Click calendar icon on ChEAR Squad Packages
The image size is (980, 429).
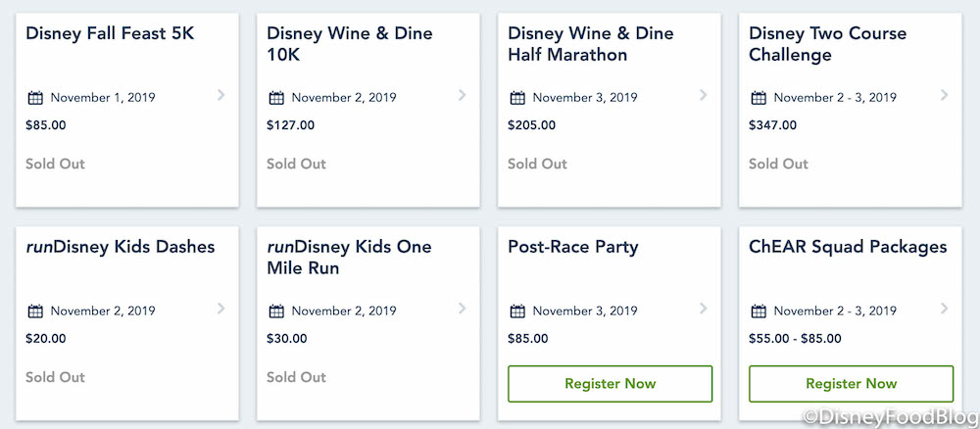click(x=759, y=311)
